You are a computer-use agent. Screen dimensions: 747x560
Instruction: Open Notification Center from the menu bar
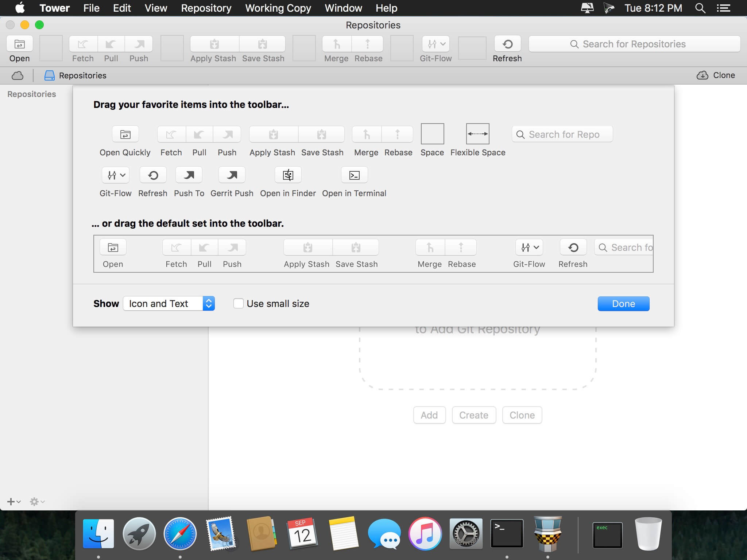coord(723,8)
